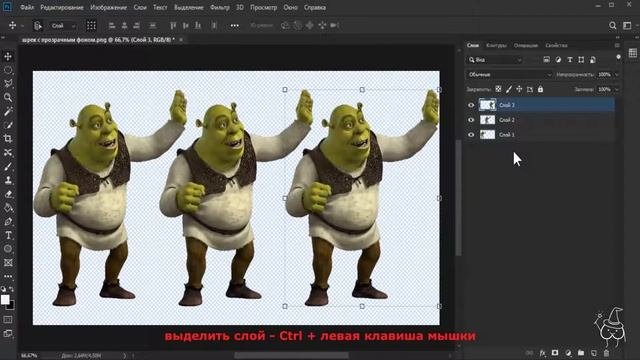This screenshot has width=640, height=360.
Task: Create a new group folder icon
Action: (x=580, y=353)
